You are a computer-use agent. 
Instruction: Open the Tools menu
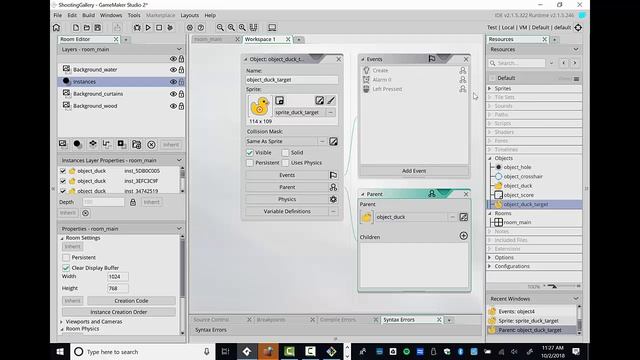pos(134,16)
